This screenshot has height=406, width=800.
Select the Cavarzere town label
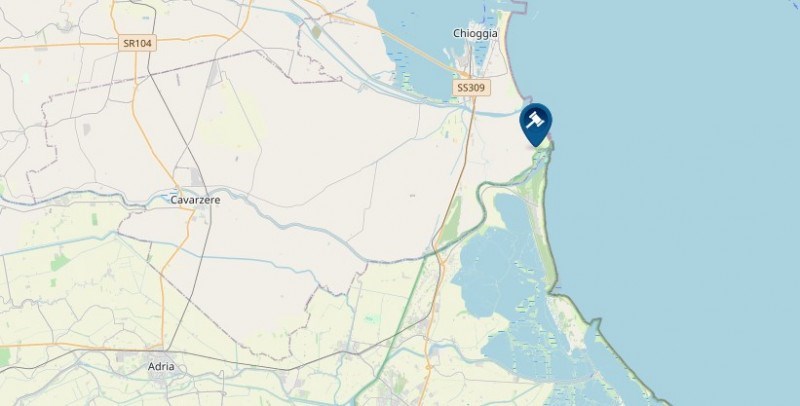[x=195, y=200]
